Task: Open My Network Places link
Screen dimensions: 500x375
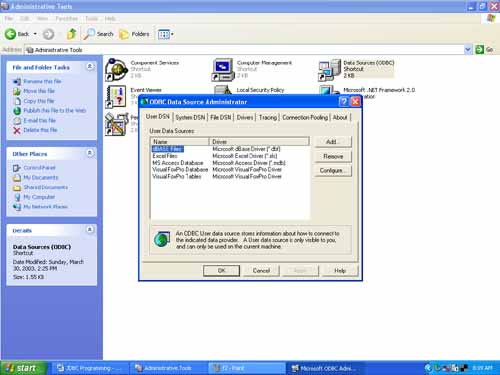Action: click(x=46, y=207)
